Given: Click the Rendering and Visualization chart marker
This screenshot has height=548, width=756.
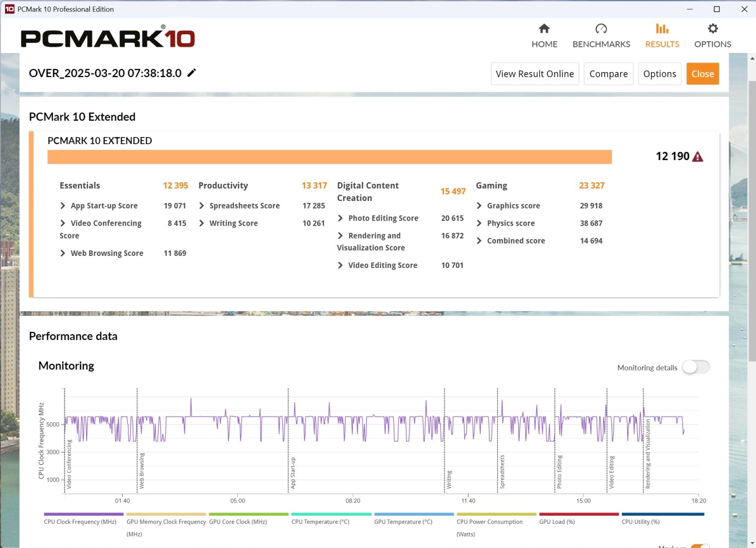Looking at the screenshot, I should click(x=648, y=454).
